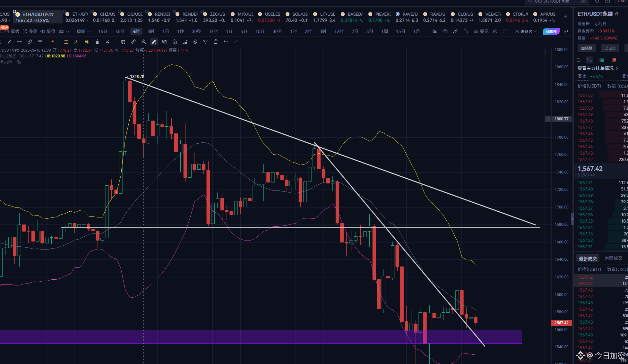628x364 pixels.
Task: Click the 1567.52 ask price row
Action: click(603, 95)
